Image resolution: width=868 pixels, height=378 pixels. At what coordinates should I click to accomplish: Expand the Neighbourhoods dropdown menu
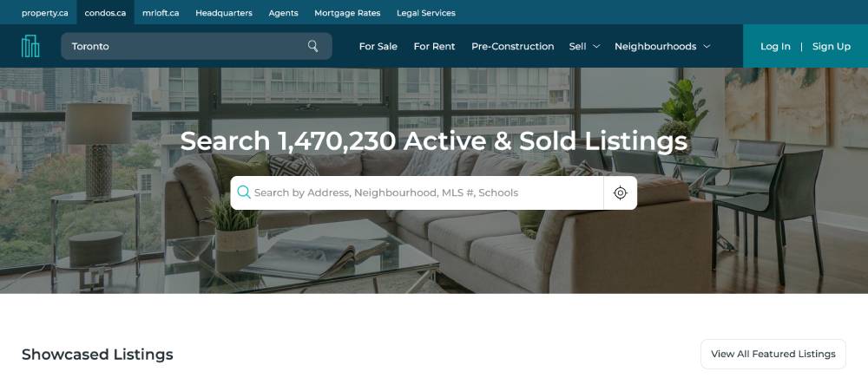click(x=662, y=47)
